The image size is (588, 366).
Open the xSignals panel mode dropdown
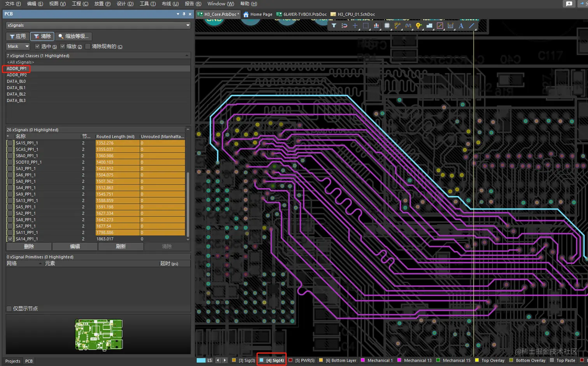click(x=188, y=25)
